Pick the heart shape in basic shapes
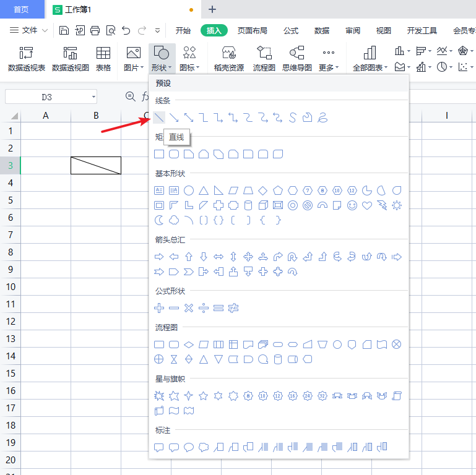Image resolution: width=476 pixels, height=475 pixels. pos(367,205)
